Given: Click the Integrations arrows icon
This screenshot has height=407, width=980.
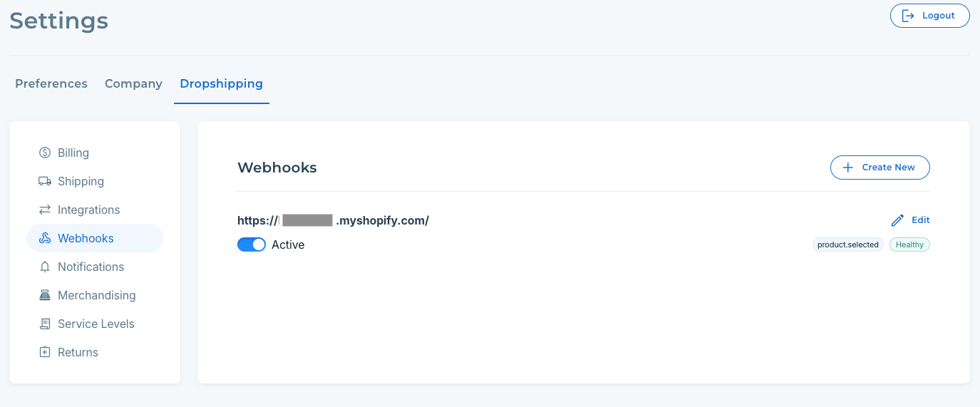Looking at the screenshot, I should [45, 210].
